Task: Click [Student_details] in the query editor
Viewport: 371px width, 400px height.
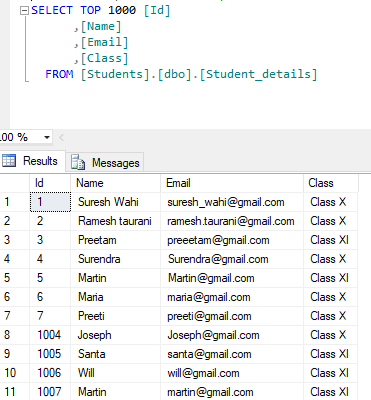Action: (258, 74)
